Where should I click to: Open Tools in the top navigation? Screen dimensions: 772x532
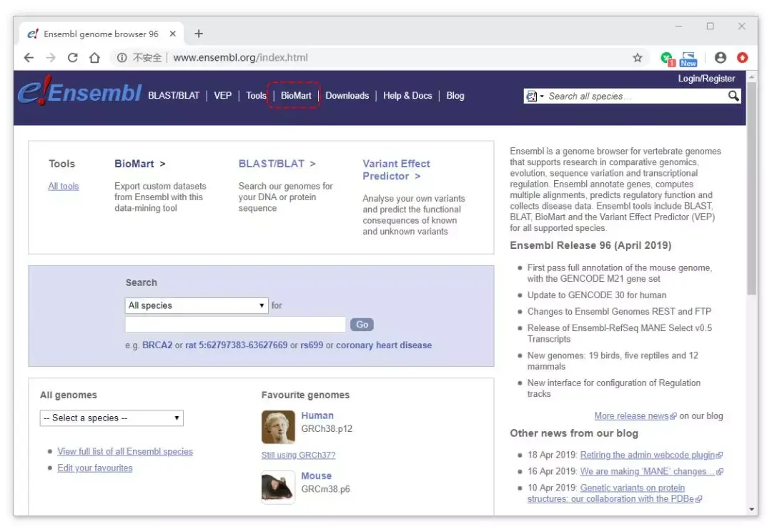(x=256, y=96)
